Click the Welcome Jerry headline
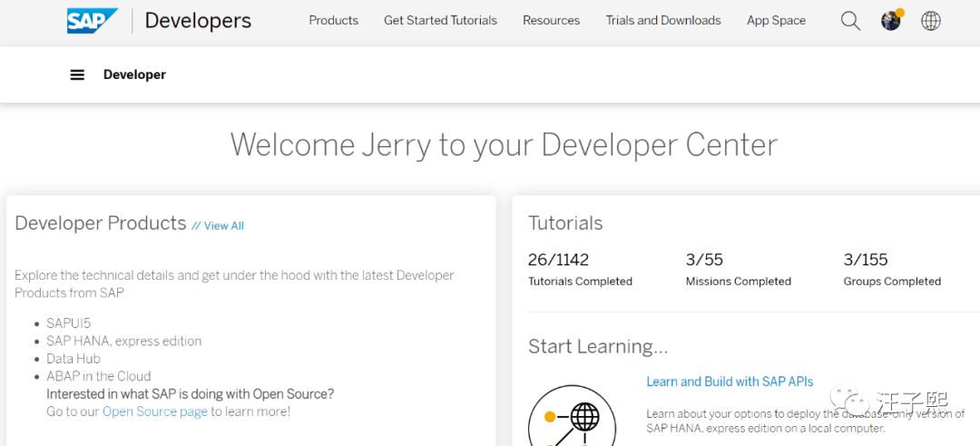Image resolution: width=980 pixels, height=446 pixels. [x=504, y=145]
